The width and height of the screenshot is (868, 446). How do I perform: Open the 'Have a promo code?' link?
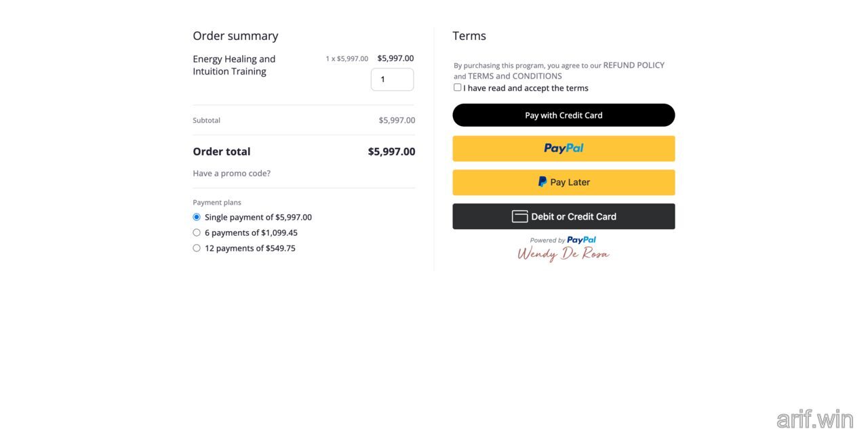click(x=231, y=173)
